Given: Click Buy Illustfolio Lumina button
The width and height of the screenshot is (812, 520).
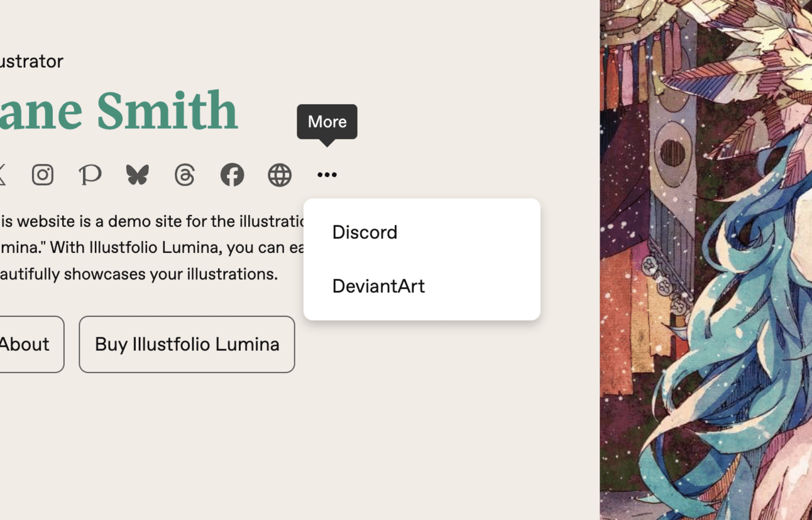Looking at the screenshot, I should 187,344.
